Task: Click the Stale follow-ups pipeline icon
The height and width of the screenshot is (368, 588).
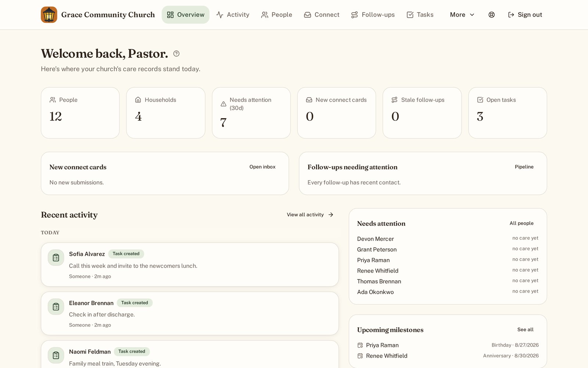Action: [x=395, y=100]
